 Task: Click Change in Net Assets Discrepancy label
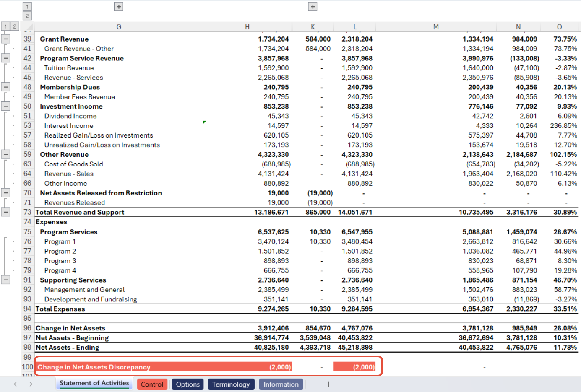click(x=94, y=367)
